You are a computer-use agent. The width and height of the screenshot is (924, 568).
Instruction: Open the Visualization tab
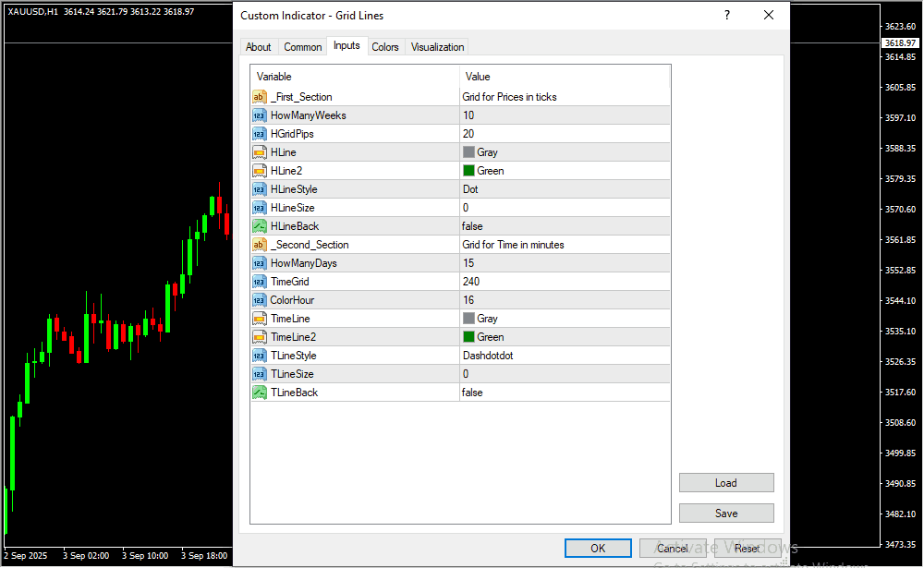coord(438,47)
